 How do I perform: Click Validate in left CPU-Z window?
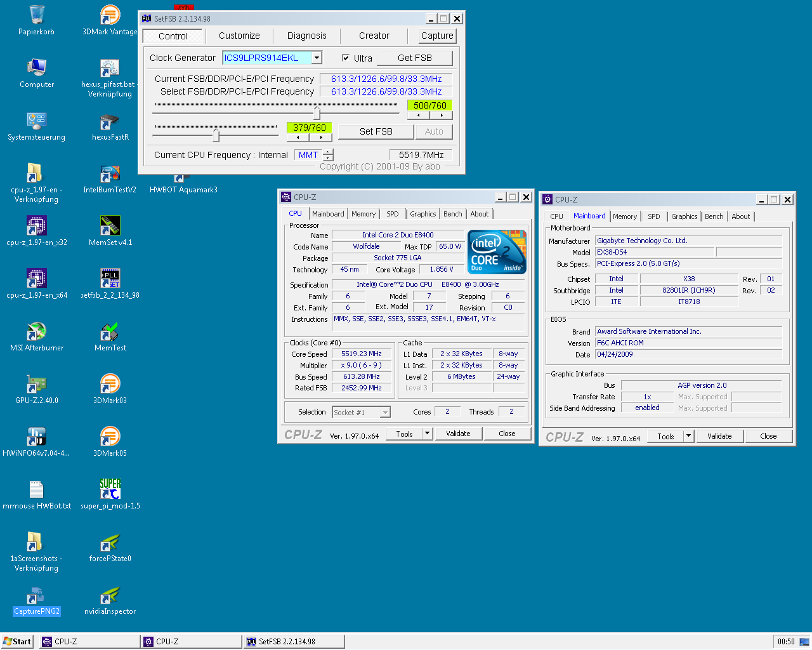458,434
